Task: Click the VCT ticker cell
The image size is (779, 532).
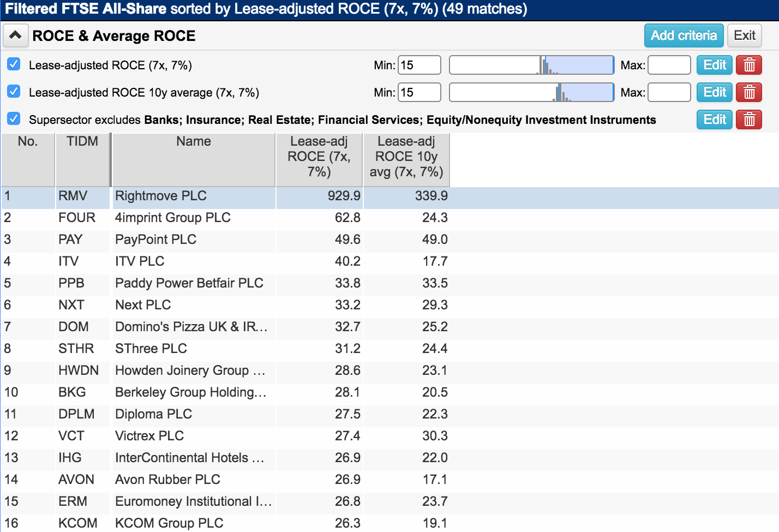Action: click(71, 436)
